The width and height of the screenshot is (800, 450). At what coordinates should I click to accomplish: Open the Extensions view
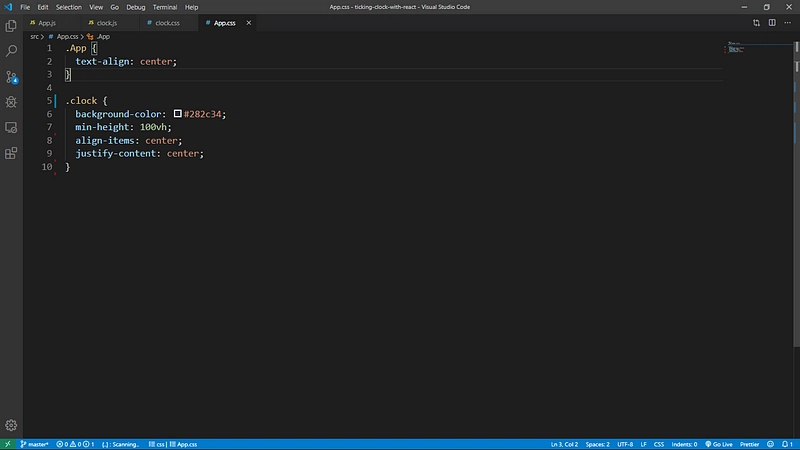11,153
